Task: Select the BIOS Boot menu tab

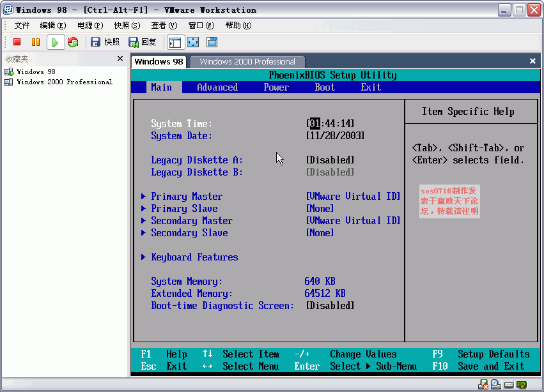Action: click(325, 87)
